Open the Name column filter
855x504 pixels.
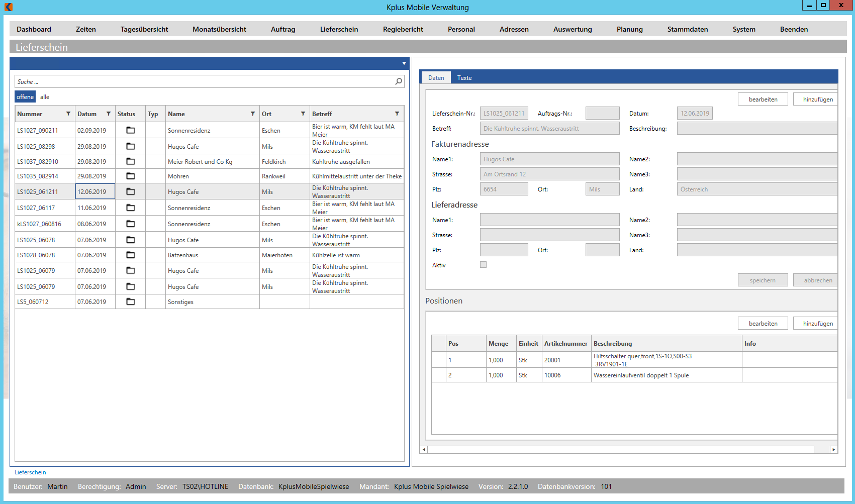(x=253, y=114)
